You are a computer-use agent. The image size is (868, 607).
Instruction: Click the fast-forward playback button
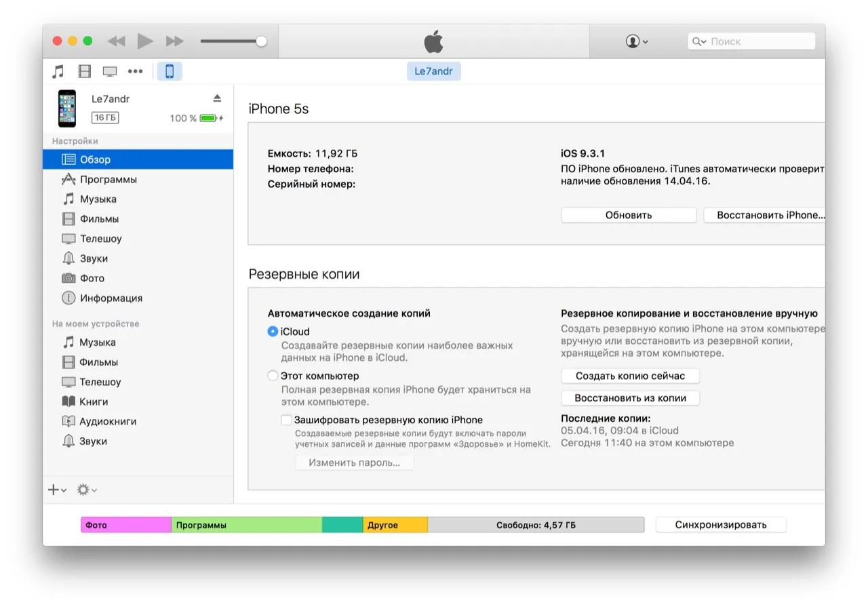(175, 41)
